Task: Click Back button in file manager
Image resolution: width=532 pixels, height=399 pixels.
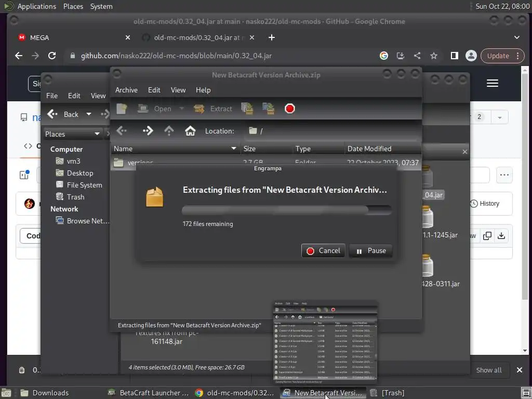Action: point(63,114)
